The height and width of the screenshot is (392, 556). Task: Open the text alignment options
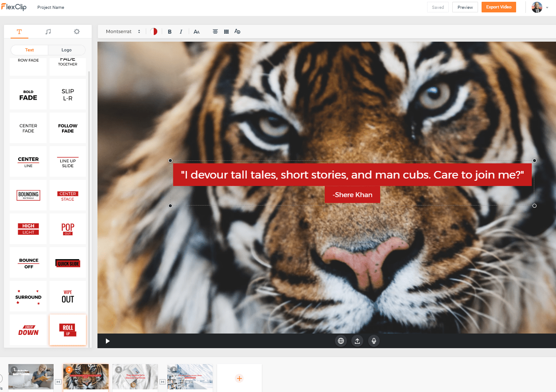point(215,31)
